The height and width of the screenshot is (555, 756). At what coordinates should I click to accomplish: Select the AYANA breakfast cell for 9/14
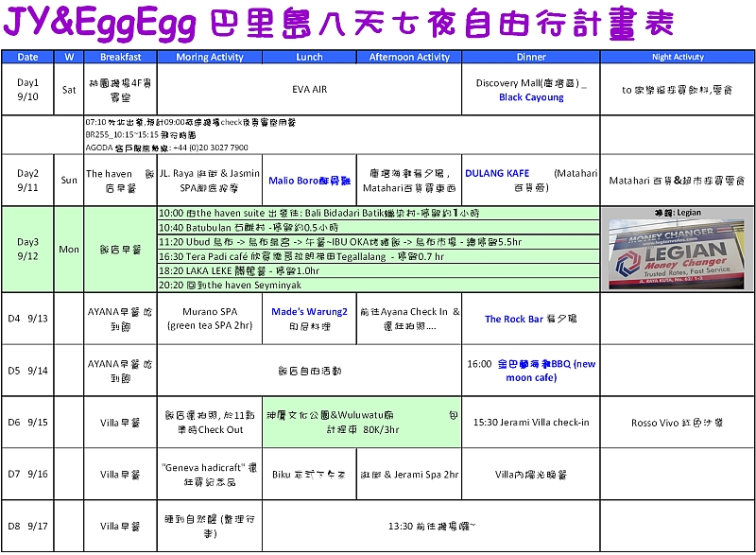pyautogui.click(x=121, y=371)
